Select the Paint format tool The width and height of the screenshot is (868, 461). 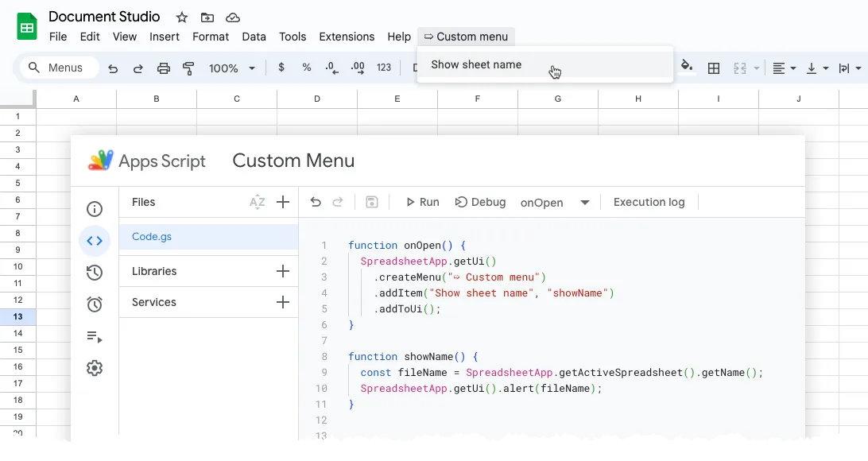pos(188,68)
